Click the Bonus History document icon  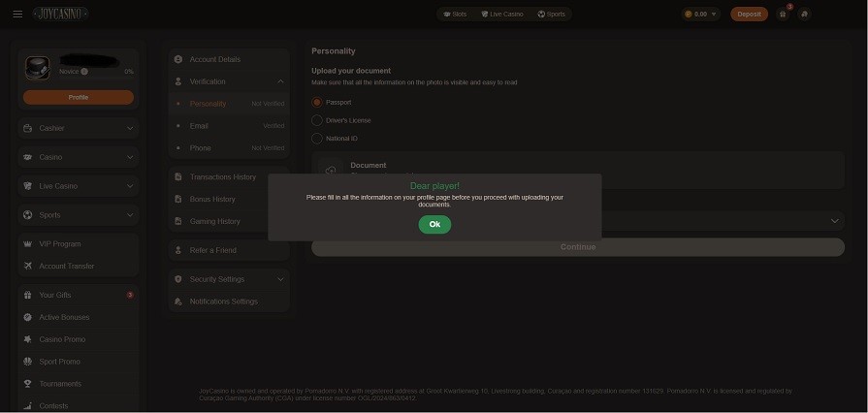178,200
